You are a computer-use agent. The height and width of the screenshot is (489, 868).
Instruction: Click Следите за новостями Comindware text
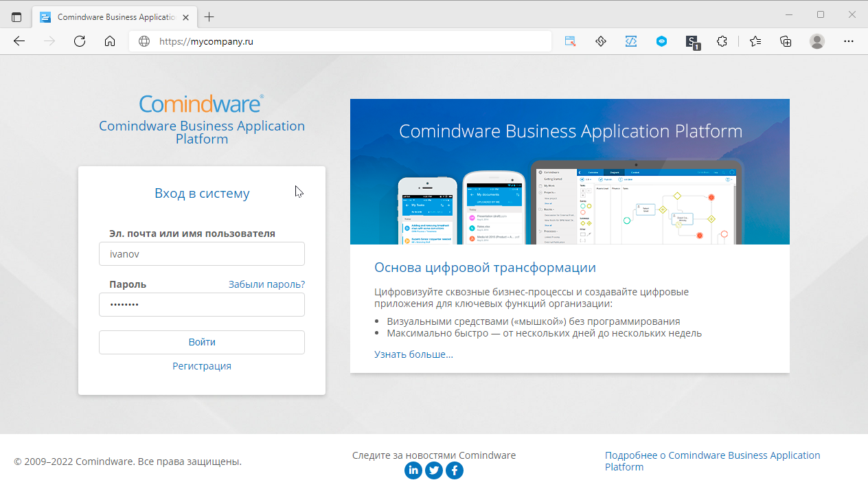tap(434, 455)
